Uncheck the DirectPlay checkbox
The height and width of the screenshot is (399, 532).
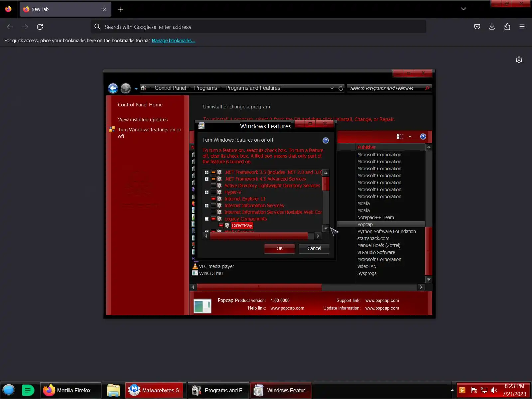(221, 225)
